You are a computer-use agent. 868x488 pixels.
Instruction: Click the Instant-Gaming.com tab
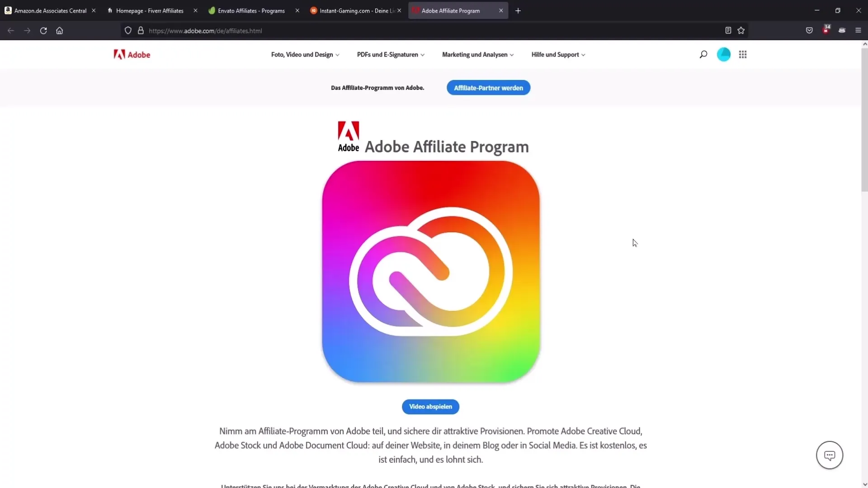(x=357, y=10)
